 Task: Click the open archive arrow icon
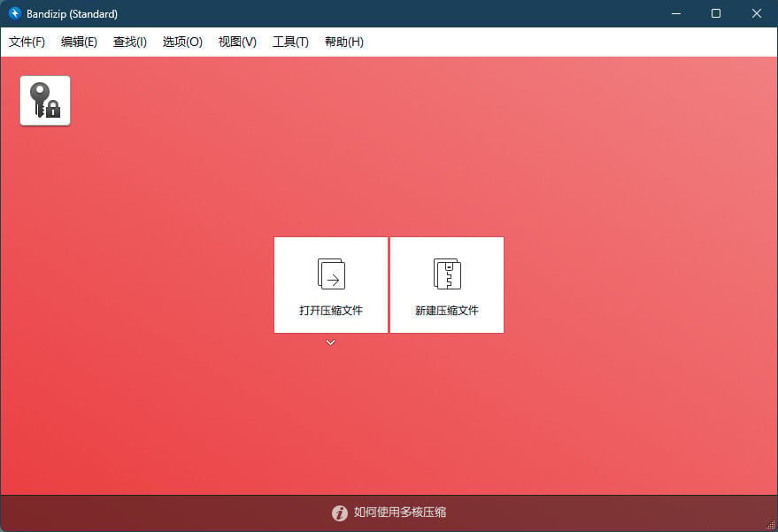coord(331,274)
